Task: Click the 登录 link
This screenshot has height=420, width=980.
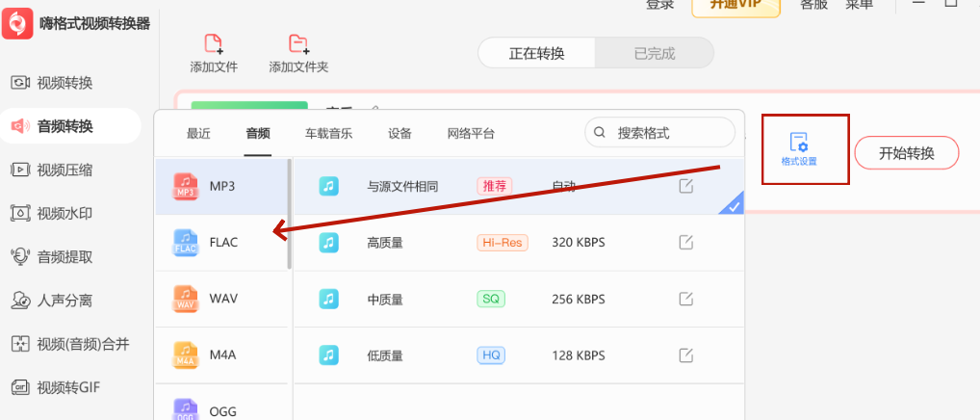Action: [660, 5]
